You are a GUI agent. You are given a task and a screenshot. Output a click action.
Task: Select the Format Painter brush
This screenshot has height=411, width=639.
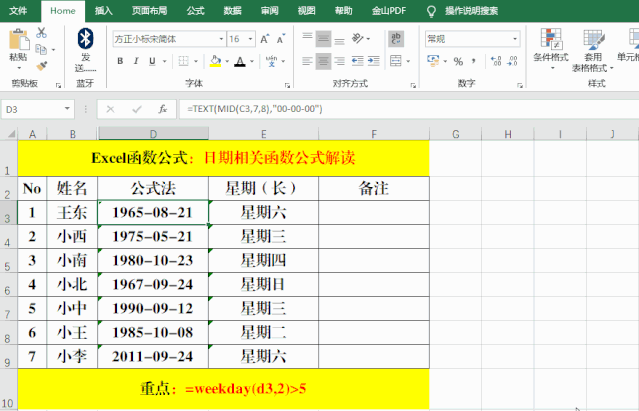(x=41, y=64)
